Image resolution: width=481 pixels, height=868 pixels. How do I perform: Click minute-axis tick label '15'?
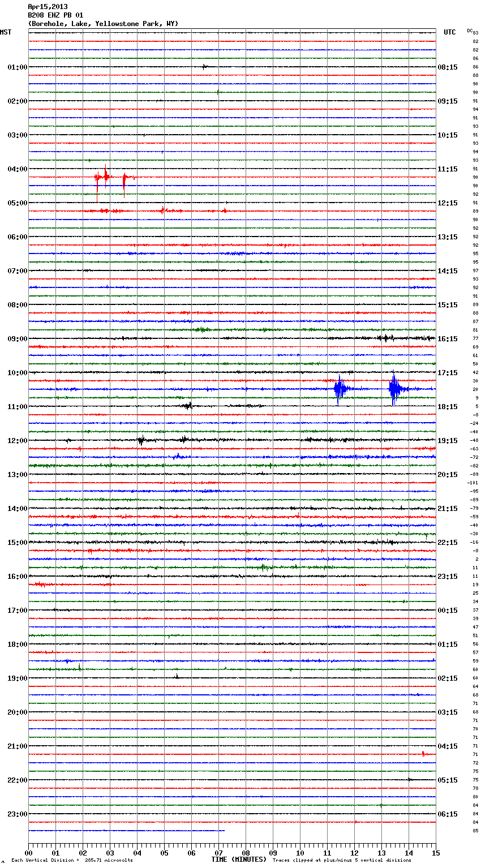pos(436,853)
